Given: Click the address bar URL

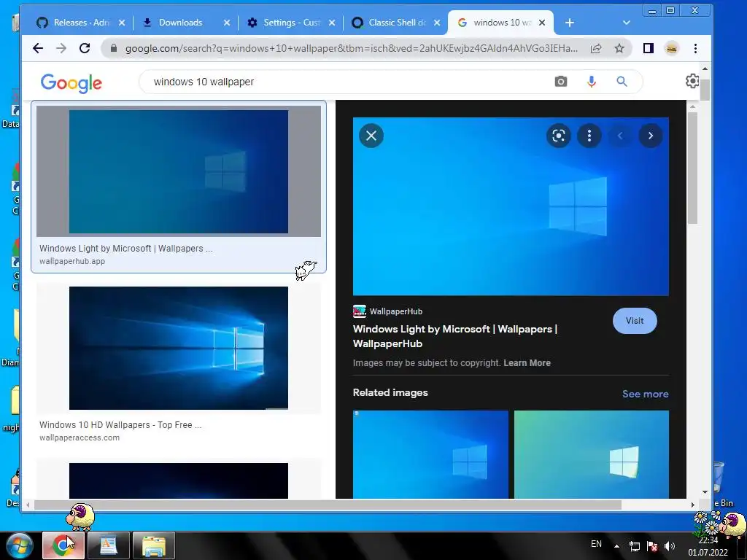Looking at the screenshot, I should [351, 48].
